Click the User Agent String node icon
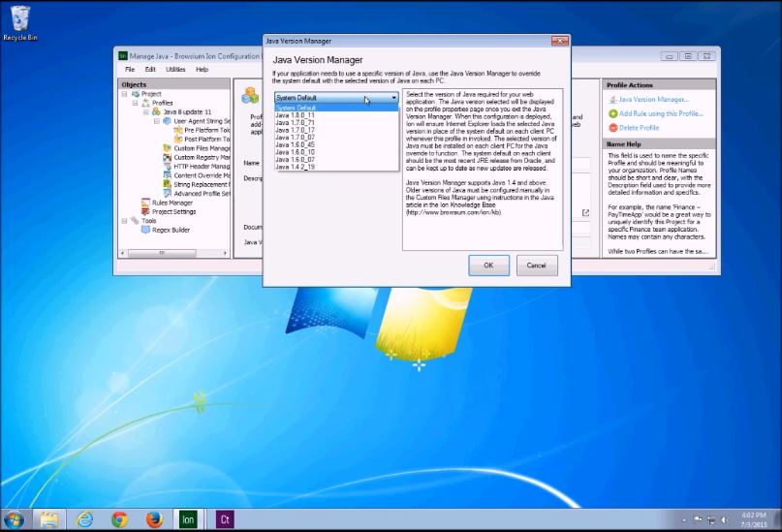This screenshot has width=782, height=532. [x=167, y=121]
